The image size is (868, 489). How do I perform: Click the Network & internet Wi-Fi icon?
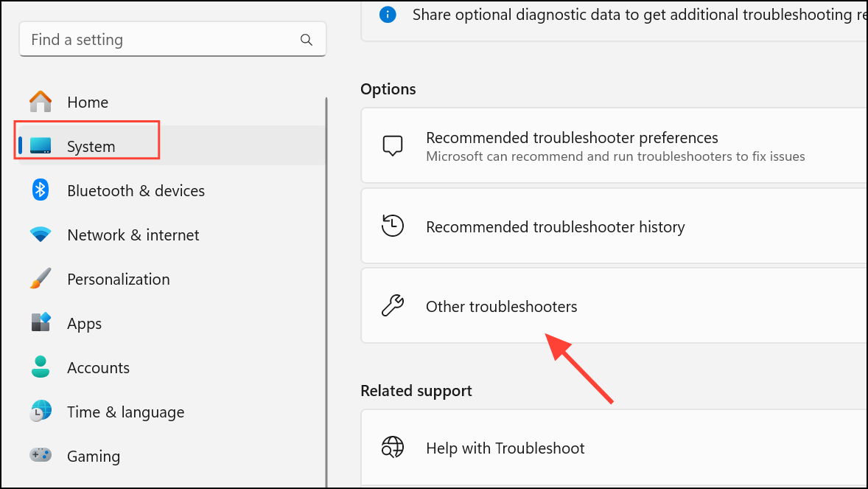(x=41, y=235)
